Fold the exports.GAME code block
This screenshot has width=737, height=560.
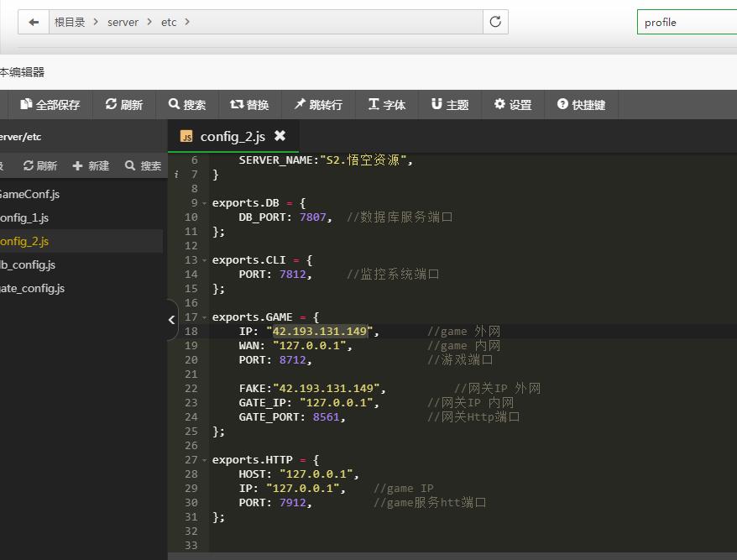tap(205, 317)
